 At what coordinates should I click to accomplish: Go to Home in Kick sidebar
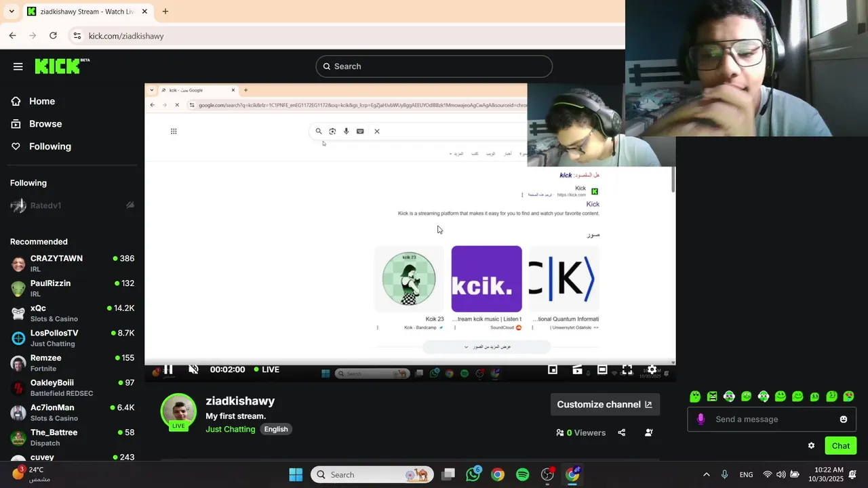tap(33, 101)
